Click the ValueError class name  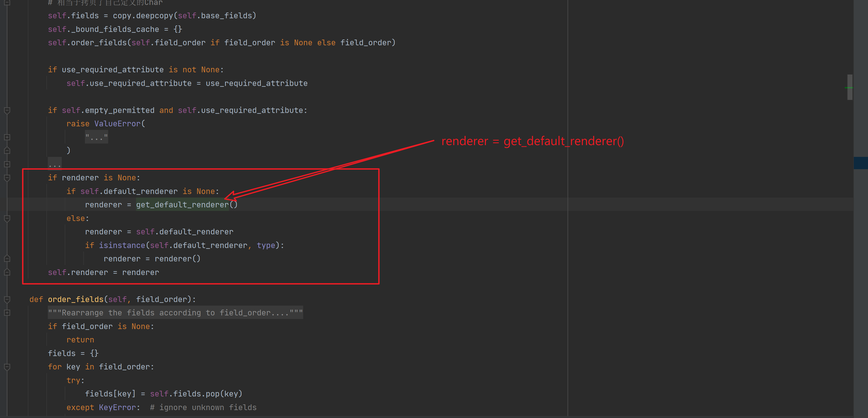pos(117,124)
